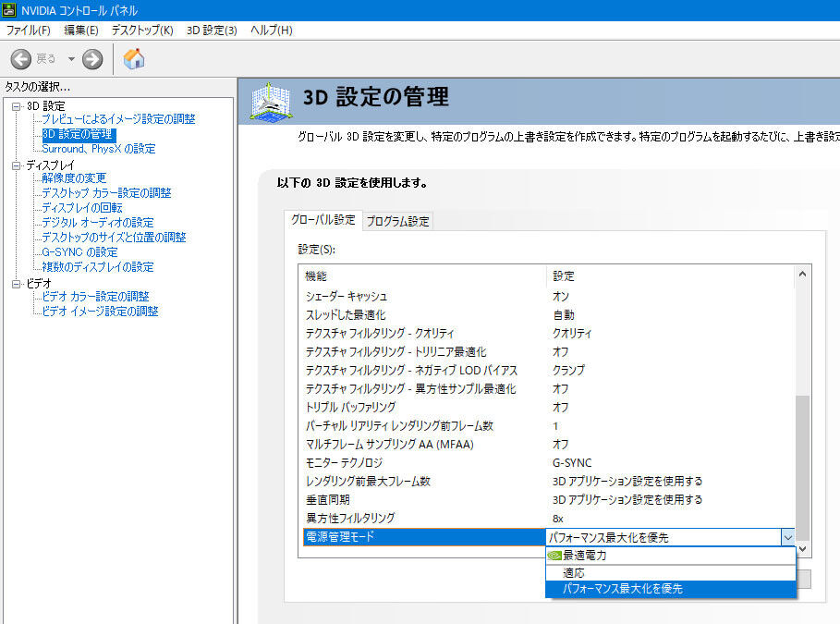The width and height of the screenshot is (840, 624).
Task: Click the 電源管理モード dropdown arrow
Action: (787, 537)
